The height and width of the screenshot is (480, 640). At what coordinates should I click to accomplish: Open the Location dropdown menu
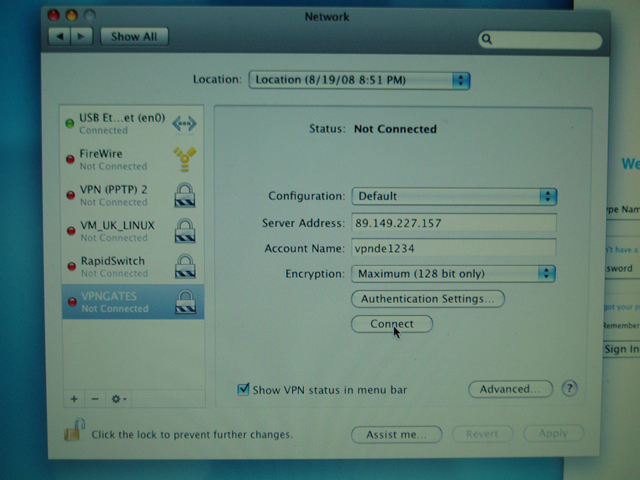(359, 80)
